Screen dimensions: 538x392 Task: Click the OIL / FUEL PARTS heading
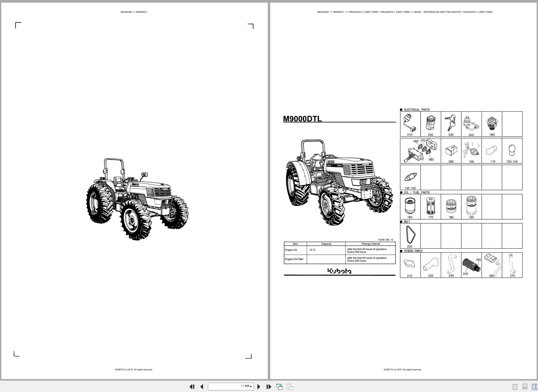pyautogui.click(x=417, y=192)
